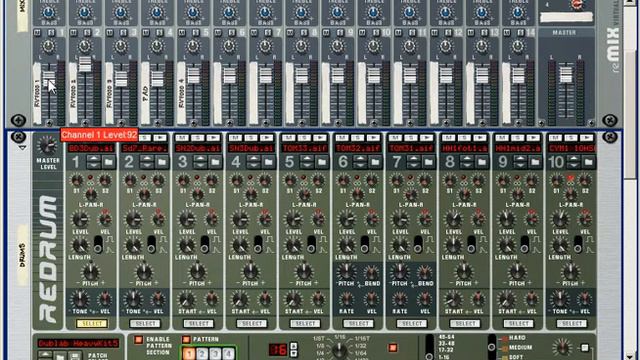Trigger the play button on Redrum channel 2
The height and width of the screenshot is (360, 640).
pos(160,138)
